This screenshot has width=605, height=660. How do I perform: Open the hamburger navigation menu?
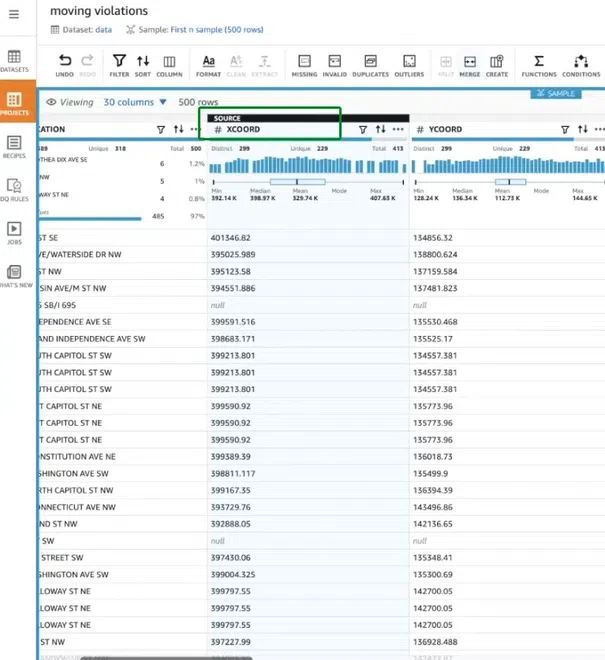coord(14,14)
